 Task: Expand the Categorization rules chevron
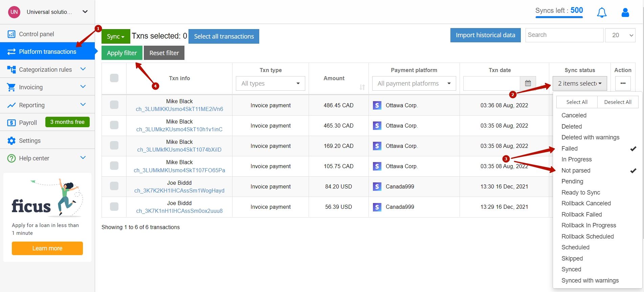tap(83, 69)
